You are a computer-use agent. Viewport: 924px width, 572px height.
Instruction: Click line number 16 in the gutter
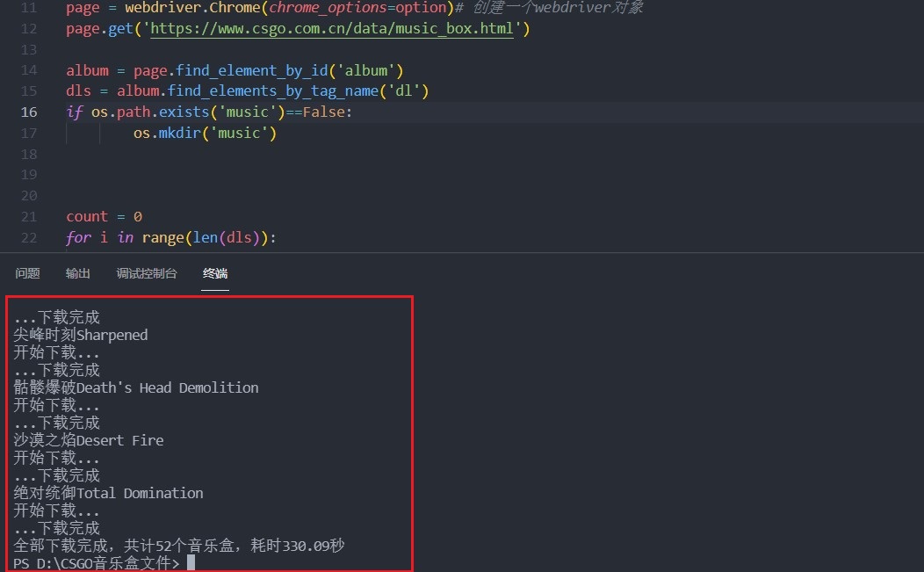coord(29,112)
